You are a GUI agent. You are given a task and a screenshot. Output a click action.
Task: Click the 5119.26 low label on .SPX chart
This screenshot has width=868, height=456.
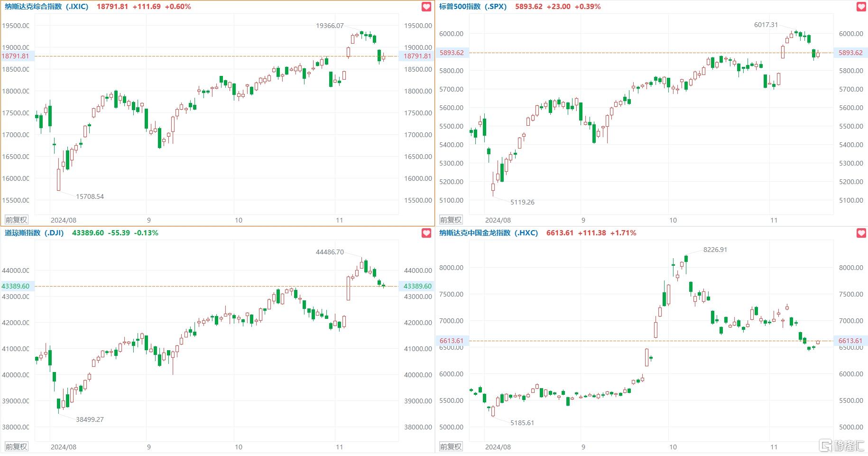coord(522,202)
